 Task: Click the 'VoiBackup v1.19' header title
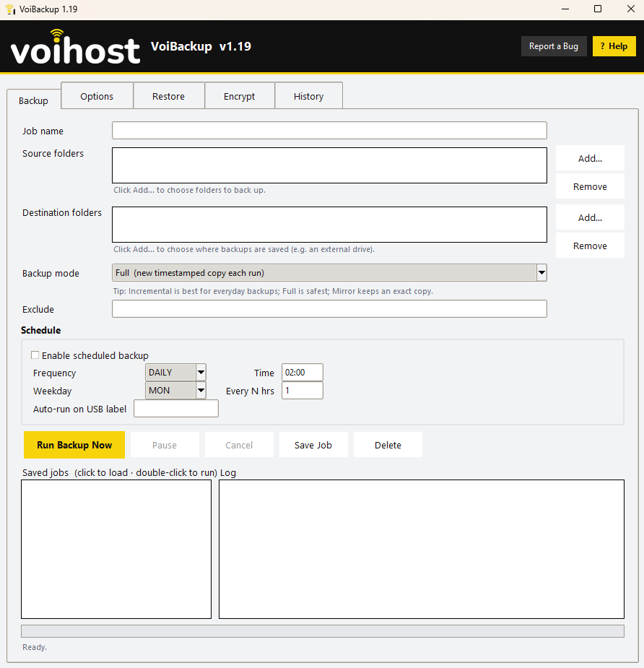[201, 46]
